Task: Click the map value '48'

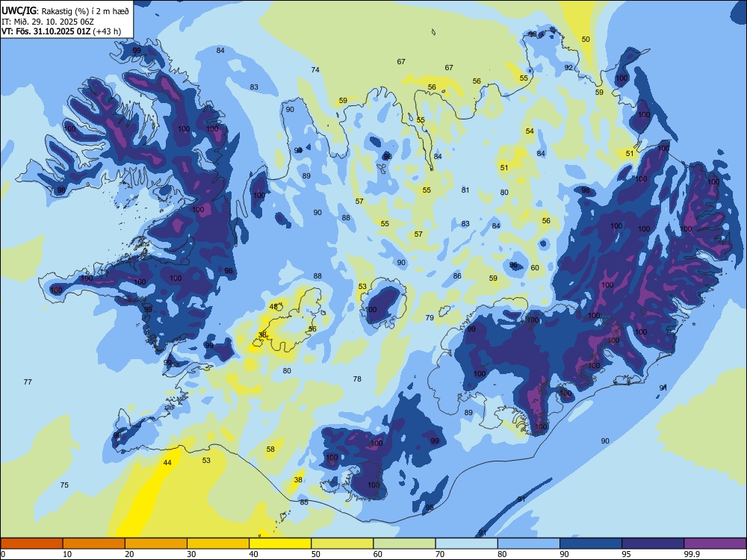Action: pos(273,307)
